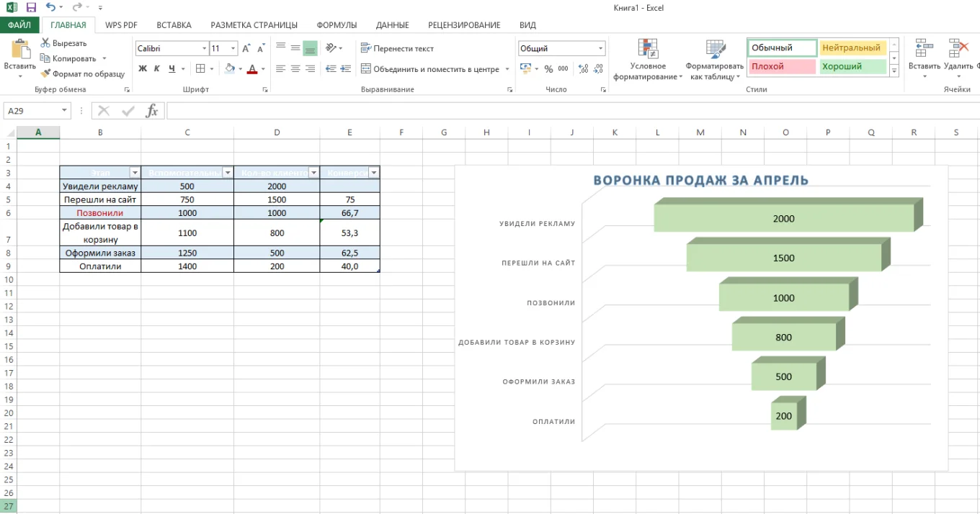This screenshot has height=514, width=980.
Task: Click the Cut scissors icon
Action: coord(46,43)
